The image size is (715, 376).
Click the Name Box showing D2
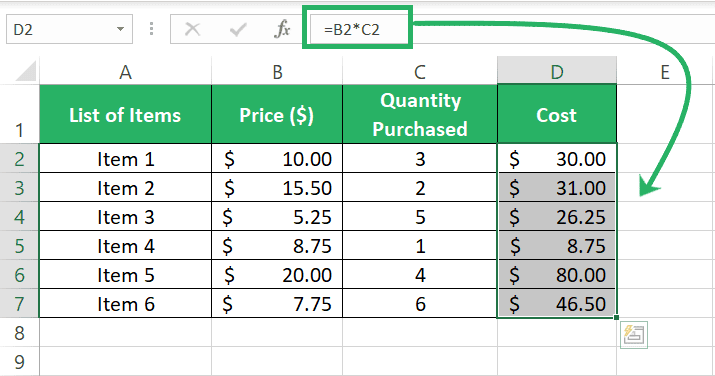click(69, 29)
